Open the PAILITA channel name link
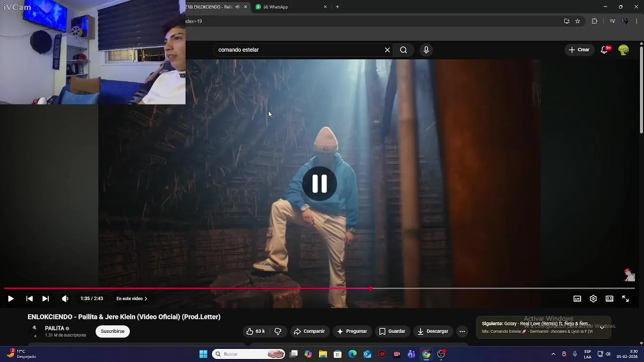Viewport: 644px width, 362px height. coord(54,328)
